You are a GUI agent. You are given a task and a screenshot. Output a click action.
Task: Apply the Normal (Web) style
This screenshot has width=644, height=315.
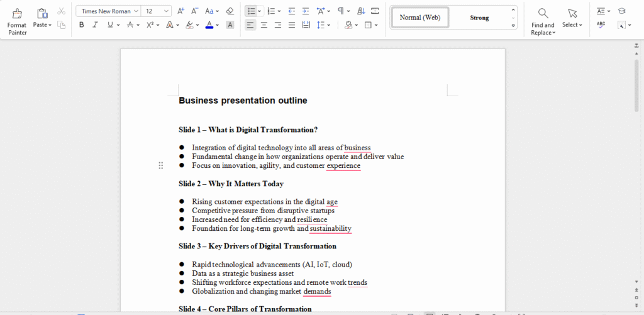click(420, 18)
